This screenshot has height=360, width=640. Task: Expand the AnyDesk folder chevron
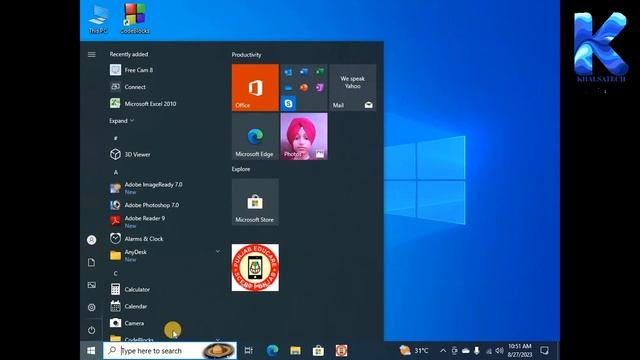click(x=218, y=251)
